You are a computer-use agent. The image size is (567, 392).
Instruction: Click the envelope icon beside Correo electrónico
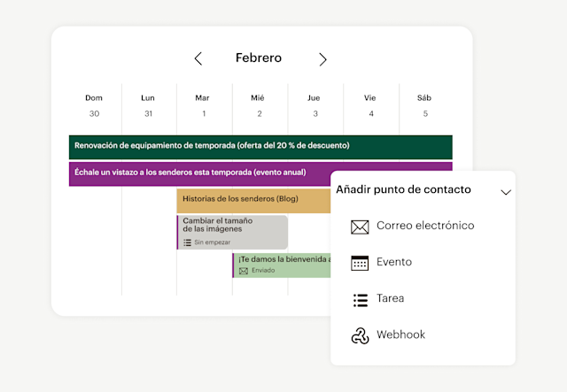[360, 227]
